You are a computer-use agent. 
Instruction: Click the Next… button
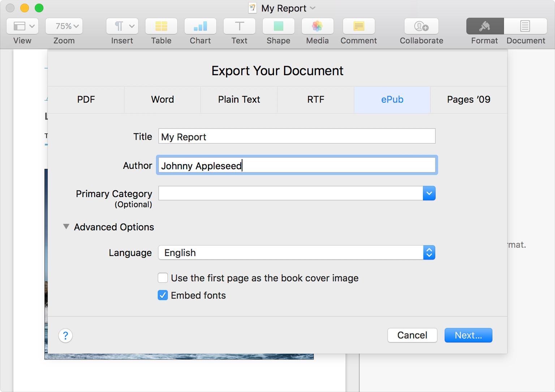point(468,335)
